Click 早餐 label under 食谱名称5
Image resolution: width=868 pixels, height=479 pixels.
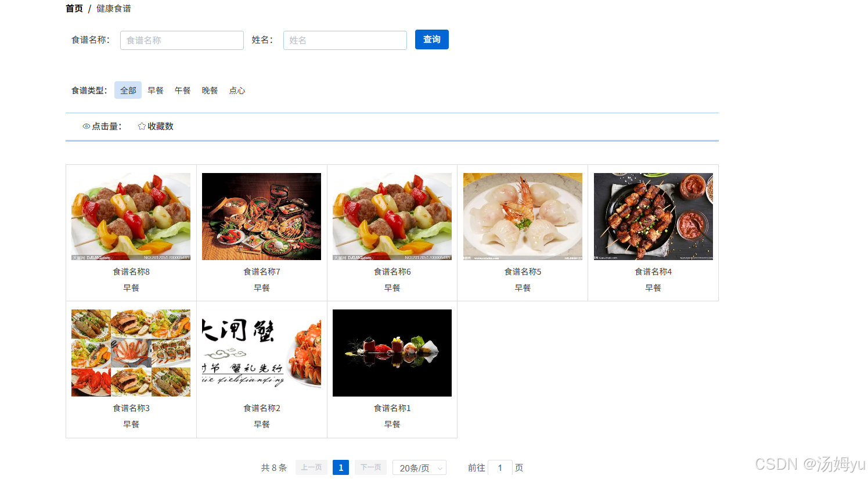pos(523,288)
